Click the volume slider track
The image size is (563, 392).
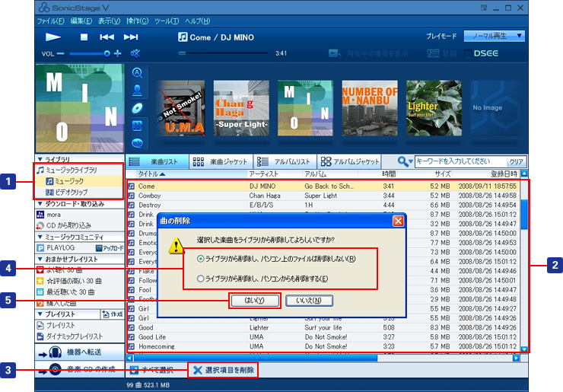click(87, 53)
